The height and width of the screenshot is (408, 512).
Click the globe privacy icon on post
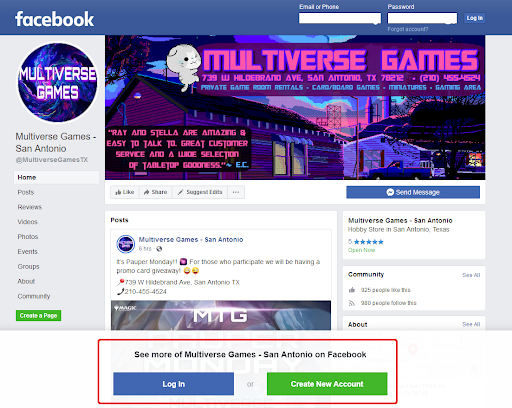159,249
